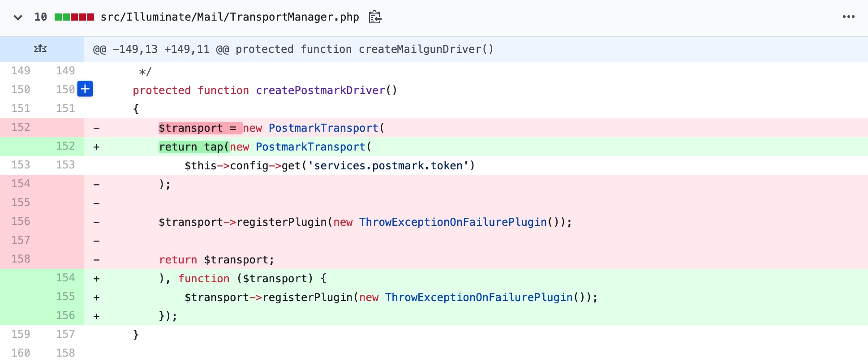This screenshot has height=362, width=868.
Task: Click ThrowExceptionOnFailurePlugin in added line
Action: point(479,297)
